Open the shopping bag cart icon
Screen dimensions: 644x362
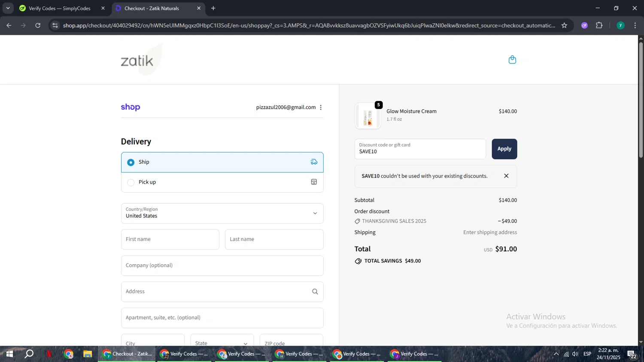tap(512, 60)
